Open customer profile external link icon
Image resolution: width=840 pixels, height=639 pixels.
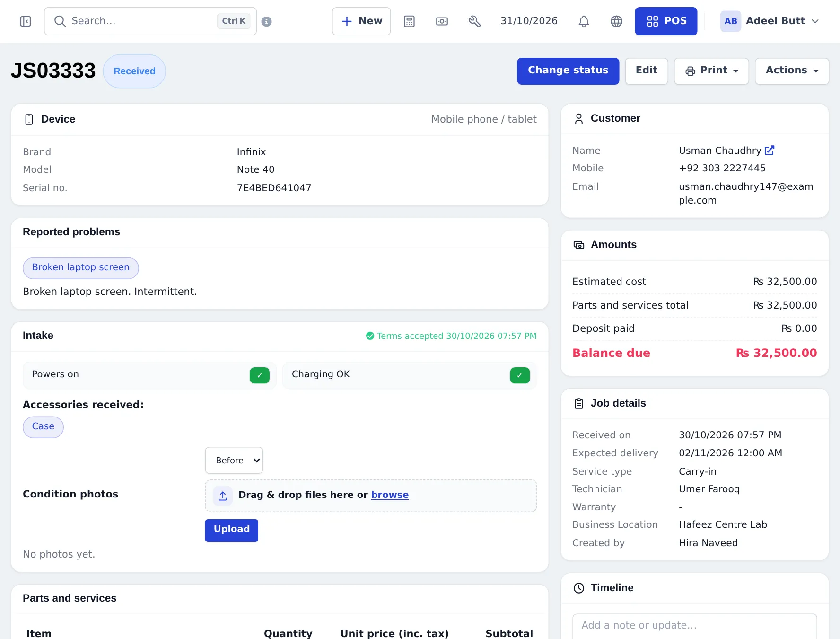(770, 150)
